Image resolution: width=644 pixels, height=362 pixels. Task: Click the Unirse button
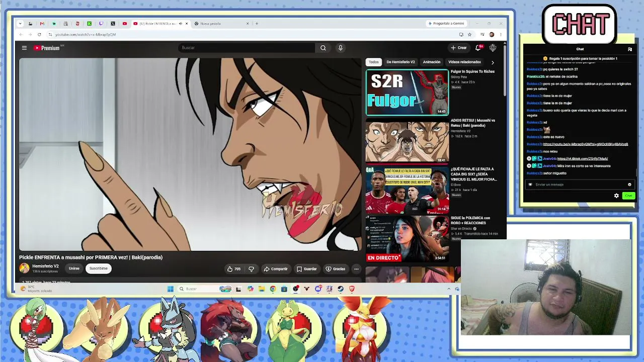(x=74, y=268)
